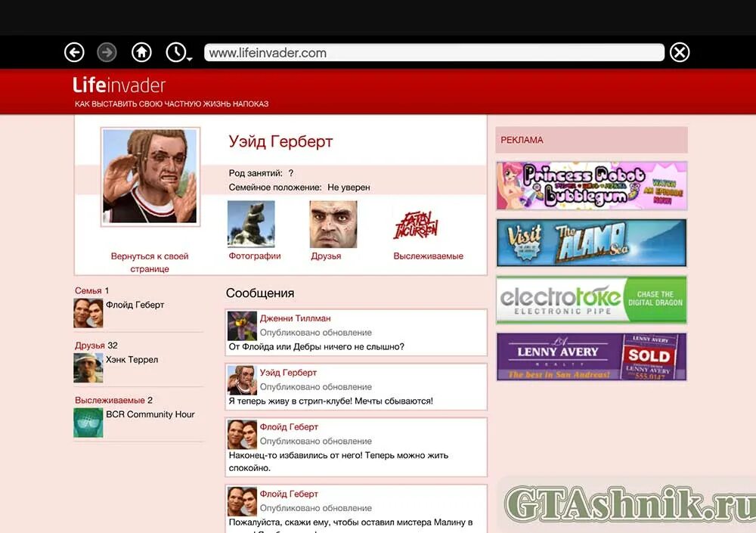Click the Вернуться к своей странице link
This screenshot has height=533, width=756.
[x=150, y=256]
